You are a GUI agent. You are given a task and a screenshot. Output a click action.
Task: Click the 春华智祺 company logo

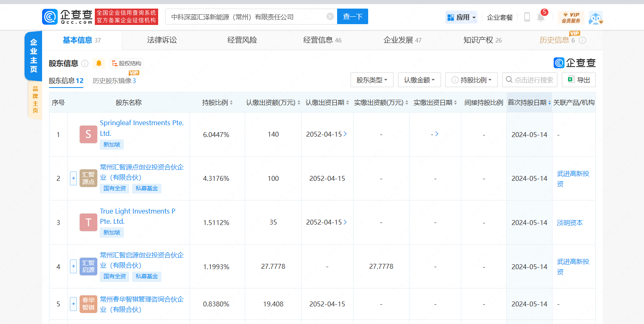coord(88,304)
